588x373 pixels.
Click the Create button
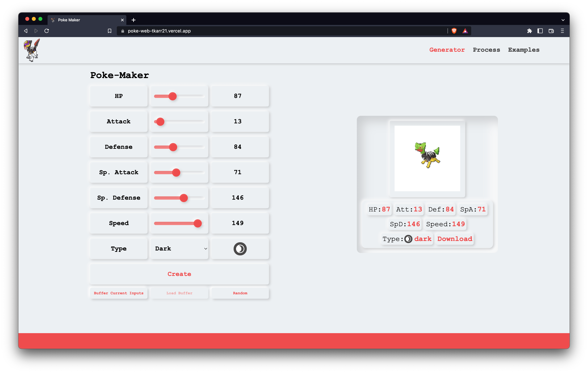click(x=179, y=274)
